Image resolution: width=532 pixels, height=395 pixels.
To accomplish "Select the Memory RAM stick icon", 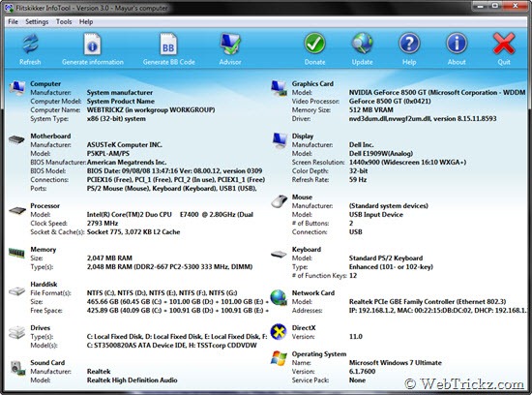I will (x=16, y=253).
